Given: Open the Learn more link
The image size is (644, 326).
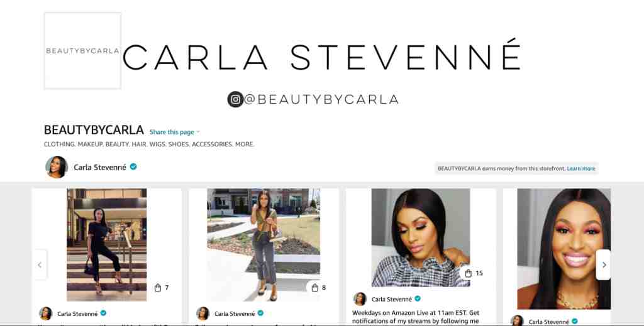Looking at the screenshot, I should pyautogui.click(x=580, y=168).
